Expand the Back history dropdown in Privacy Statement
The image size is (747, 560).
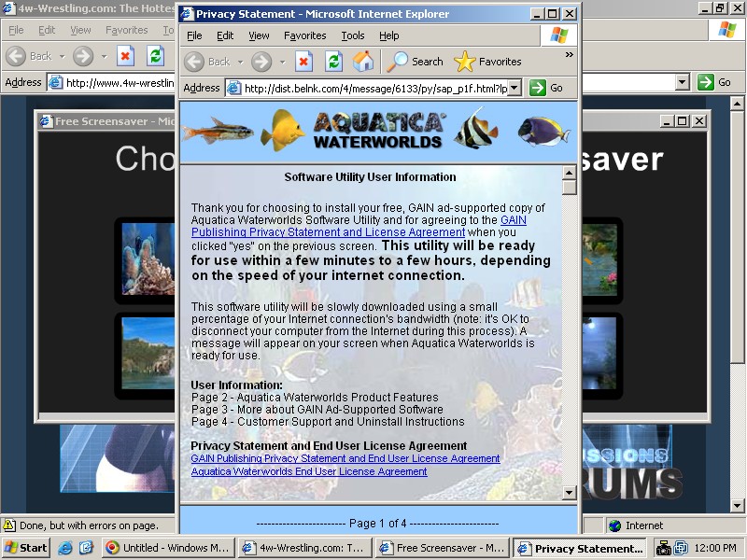(x=241, y=62)
